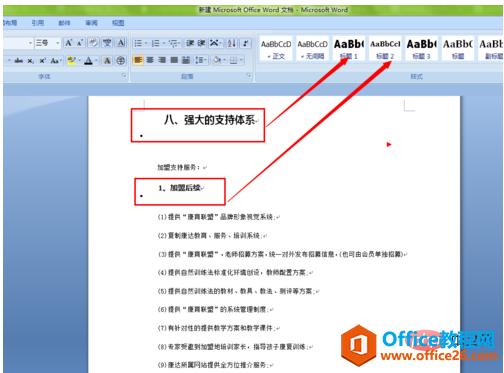Switch to the 视图 ribbon tab
Image resolution: width=504 pixels, height=373 pixels.
pyautogui.click(x=118, y=23)
